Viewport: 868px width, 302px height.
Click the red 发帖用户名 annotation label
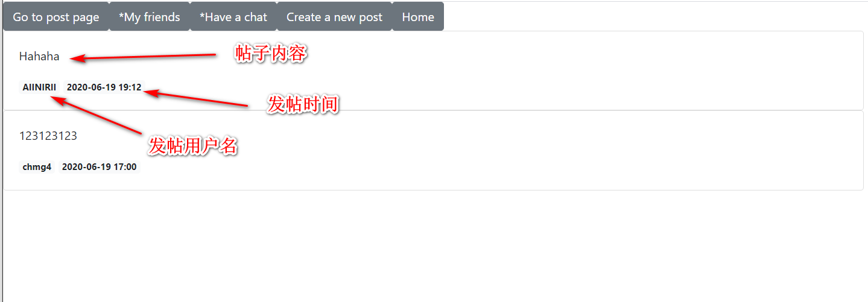tap(193, 146)
